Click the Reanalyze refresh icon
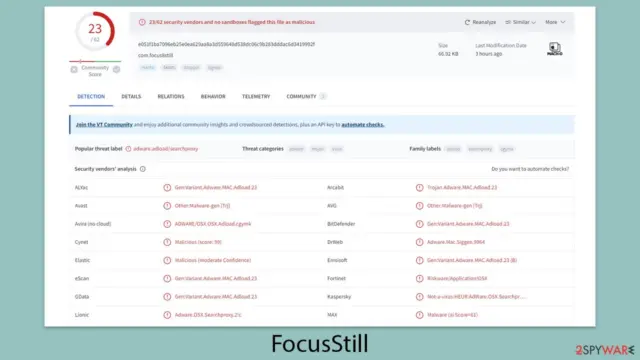This screenshot has height=360, width=640. [x=467, y=22]
